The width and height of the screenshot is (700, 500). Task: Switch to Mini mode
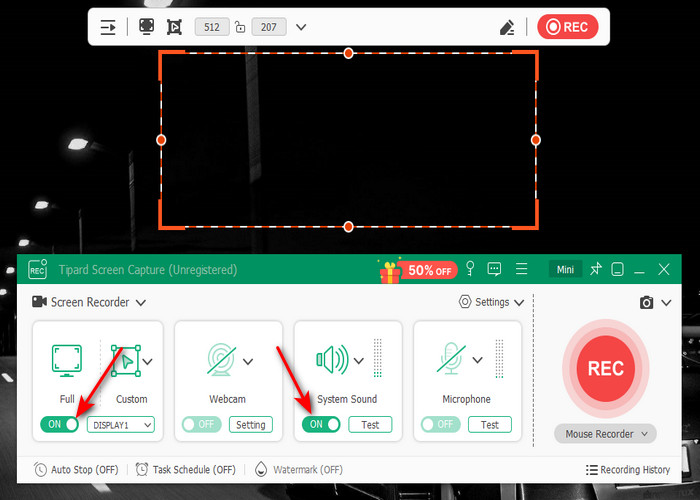pyautogui.click(x=565, y=270)
